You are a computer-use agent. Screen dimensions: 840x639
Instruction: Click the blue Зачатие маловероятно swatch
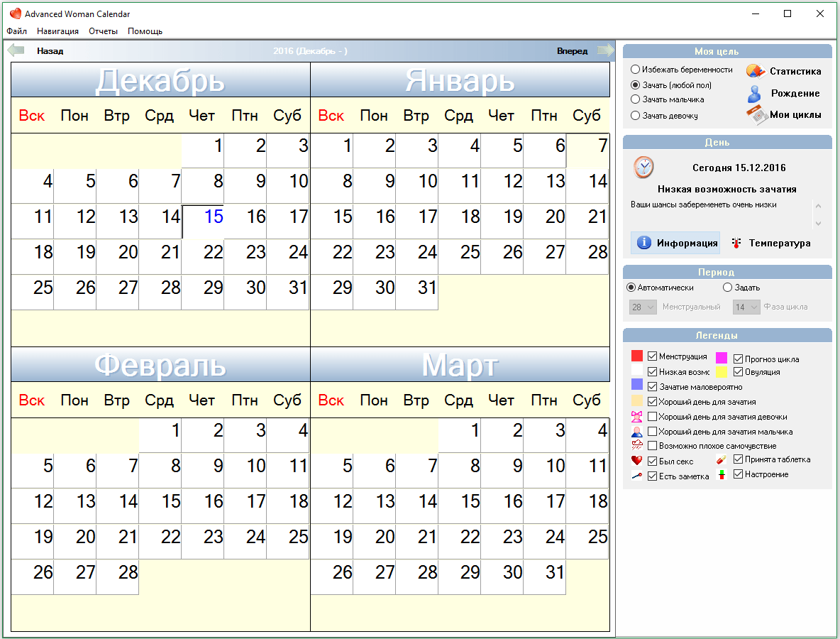click(x=637, y=384)
